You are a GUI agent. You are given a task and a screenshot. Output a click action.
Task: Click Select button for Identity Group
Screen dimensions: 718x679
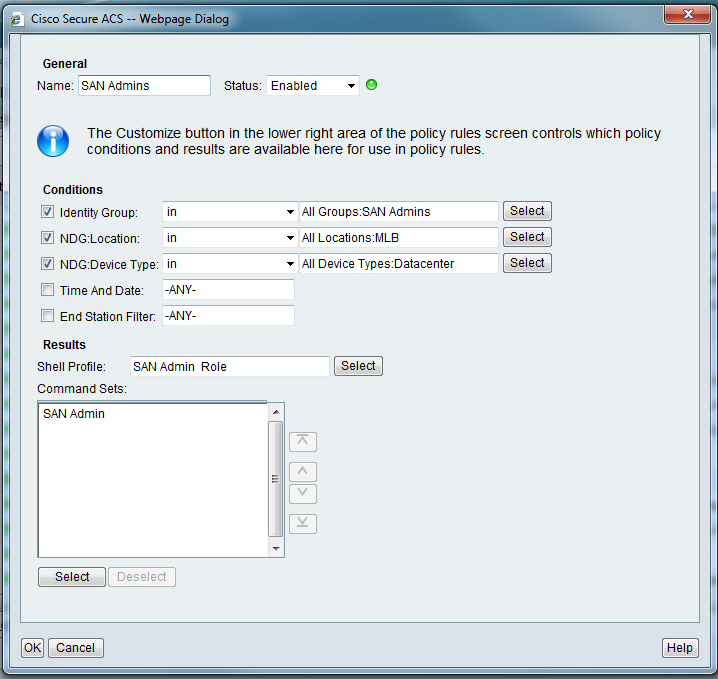(x=527, y=211)
